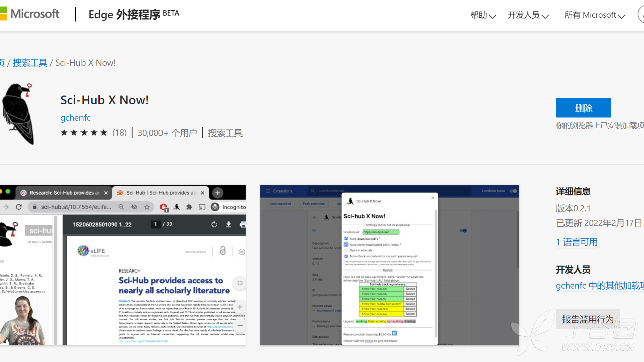The width and height of the screenshot is (644, 362).
Task: Click the PDF page number input field
Action: click(155, 225)
